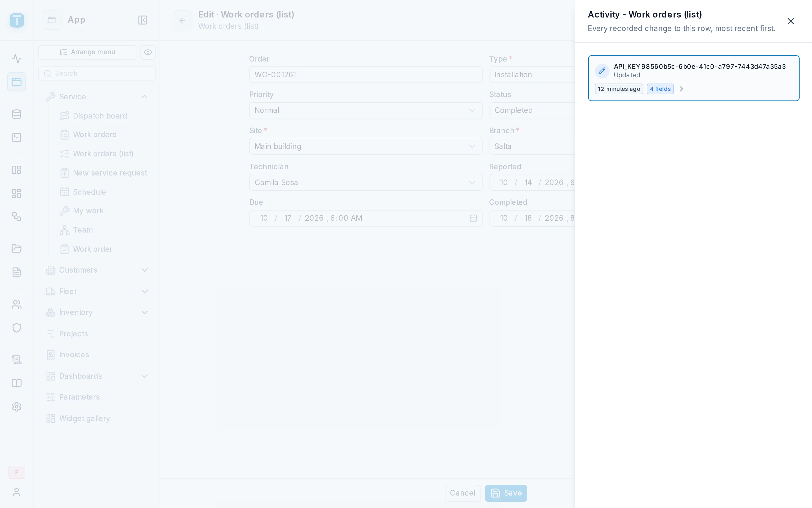This screenshot has height=508, width=812.
Task: Click the Save button
Action: [x=506, y=493]
